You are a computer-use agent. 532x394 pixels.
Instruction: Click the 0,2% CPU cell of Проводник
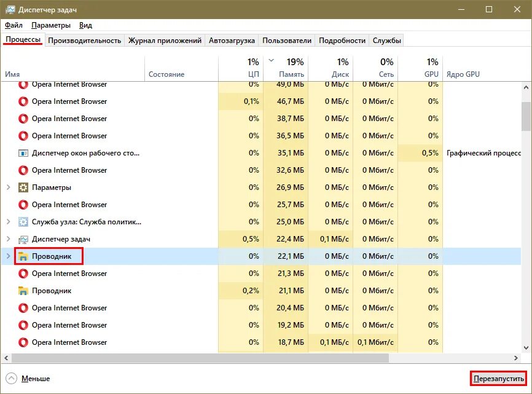[x=241, y=291]
